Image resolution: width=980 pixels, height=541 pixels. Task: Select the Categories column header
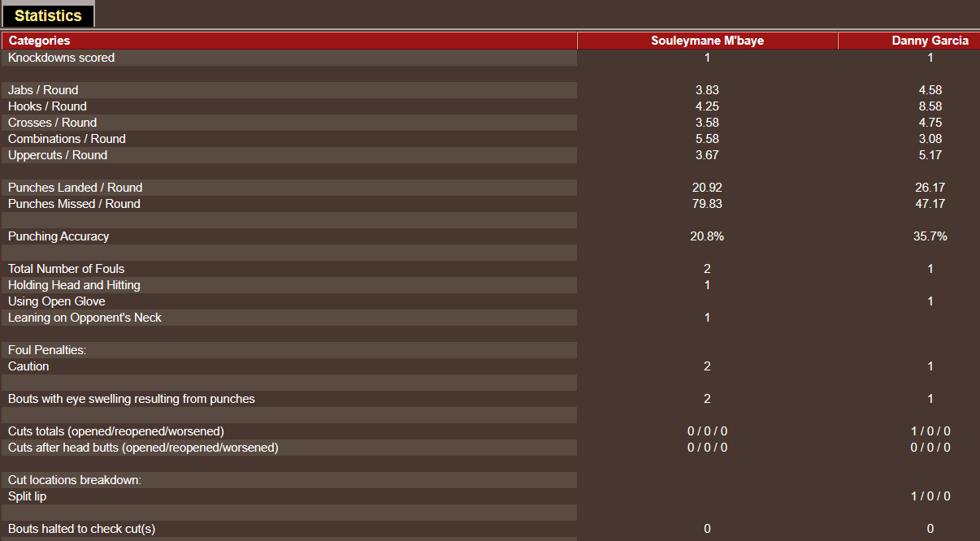39,41
